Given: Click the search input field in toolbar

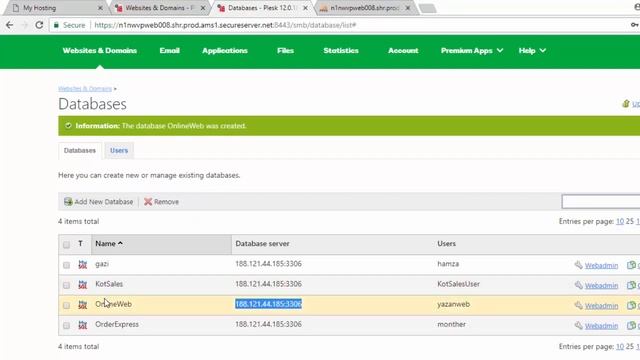Looking at the screenshot, I should [x=601, y=202].
